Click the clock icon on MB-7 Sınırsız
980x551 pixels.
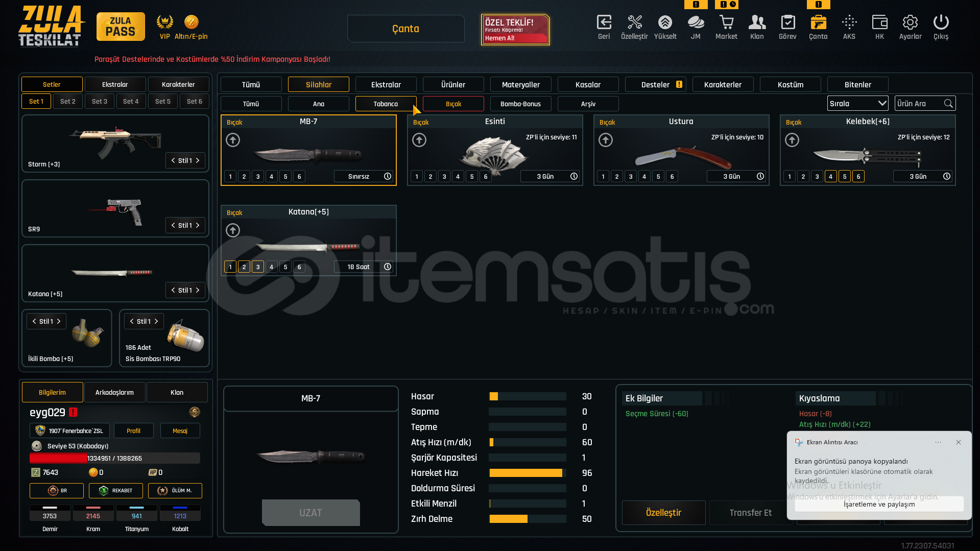point(388,176)
